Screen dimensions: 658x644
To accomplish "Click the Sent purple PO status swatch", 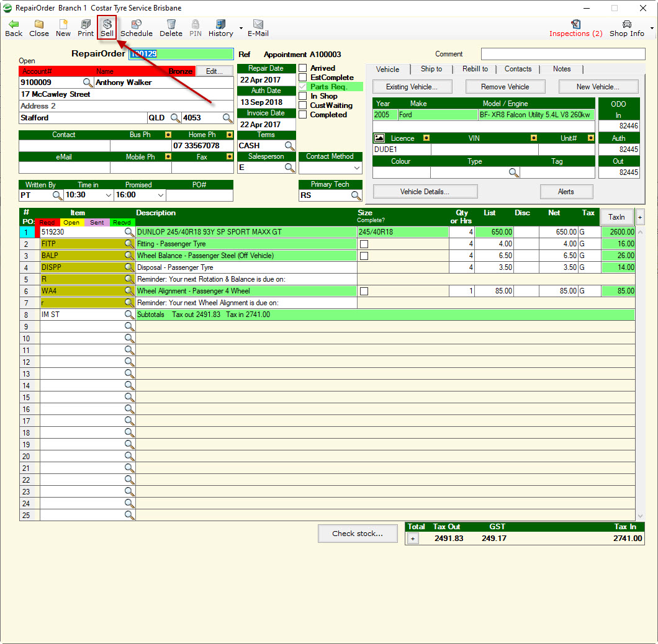I will pos(97,223).
